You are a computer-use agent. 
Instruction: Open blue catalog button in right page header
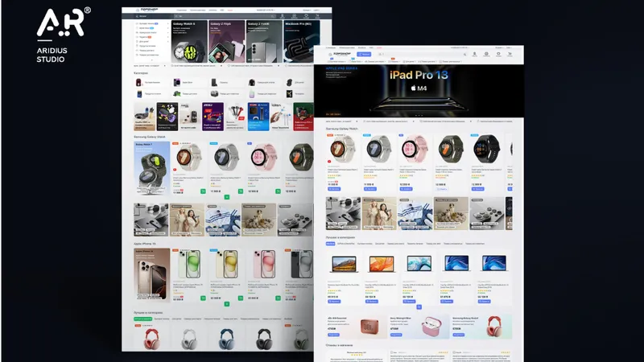point(364,54)
